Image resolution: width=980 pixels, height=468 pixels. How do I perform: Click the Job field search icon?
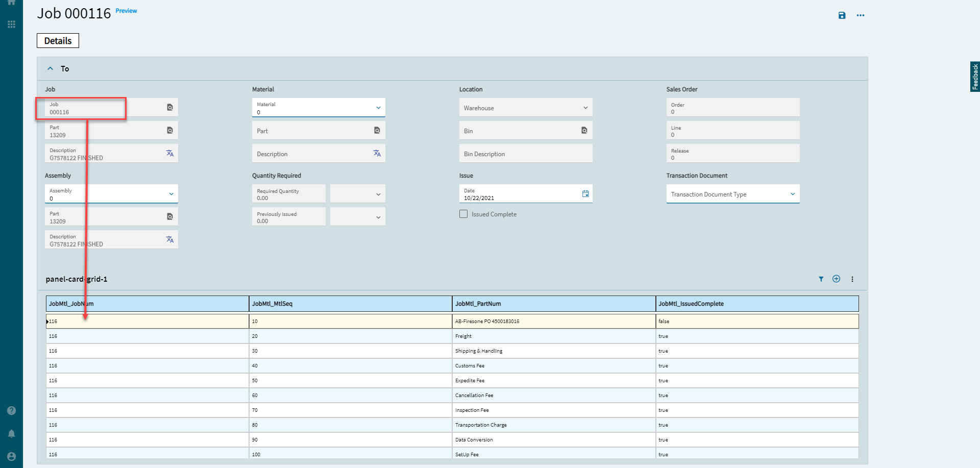click(x=170, y=107)
